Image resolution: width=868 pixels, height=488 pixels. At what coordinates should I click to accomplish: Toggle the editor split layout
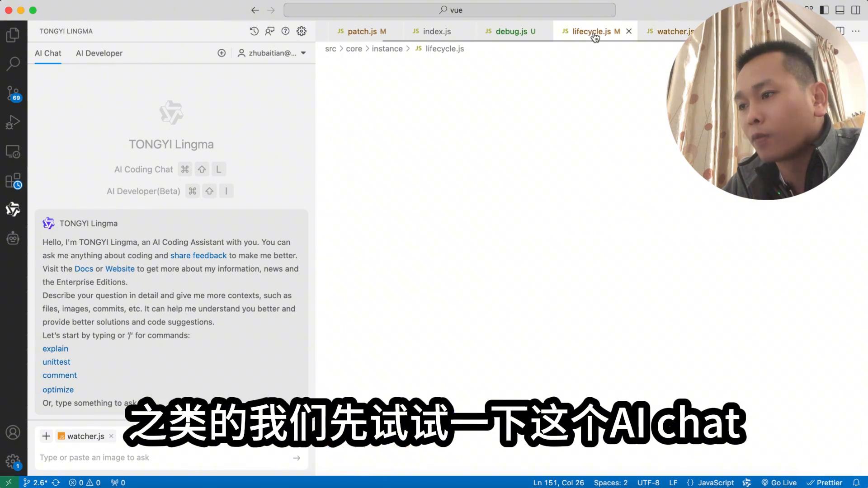tap(840, 31)
